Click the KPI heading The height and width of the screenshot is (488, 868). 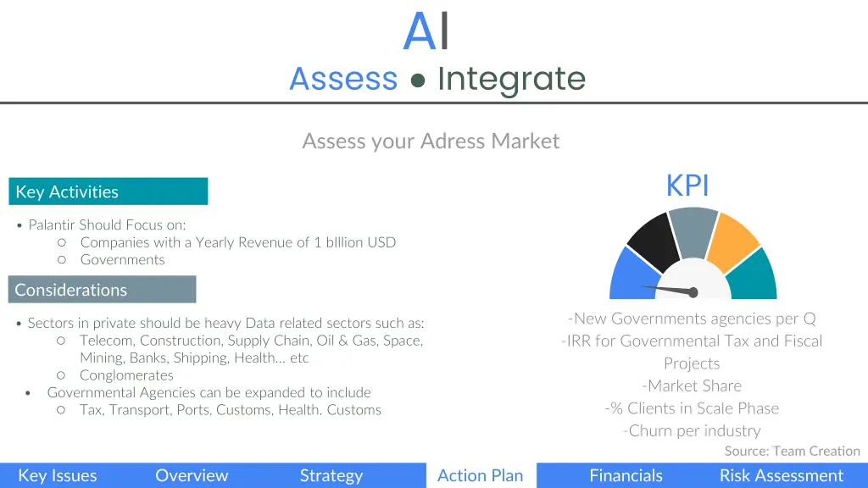click(687, 186)
